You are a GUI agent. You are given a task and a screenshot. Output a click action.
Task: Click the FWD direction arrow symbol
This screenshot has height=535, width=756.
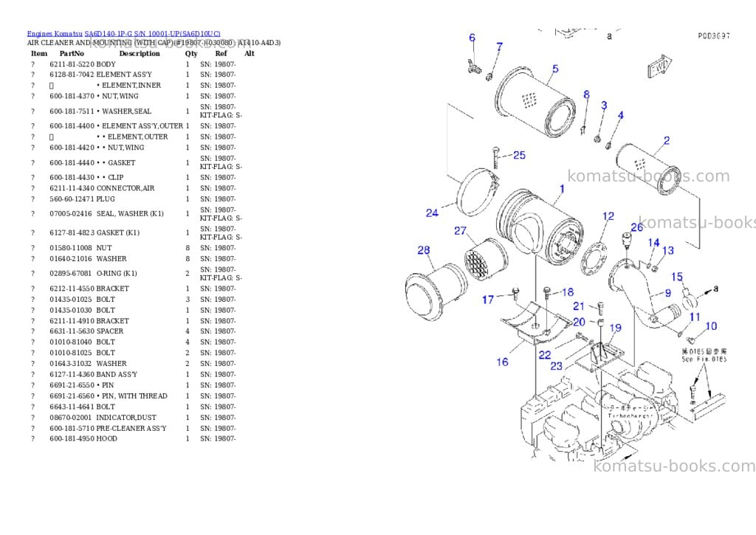[660, 66]
